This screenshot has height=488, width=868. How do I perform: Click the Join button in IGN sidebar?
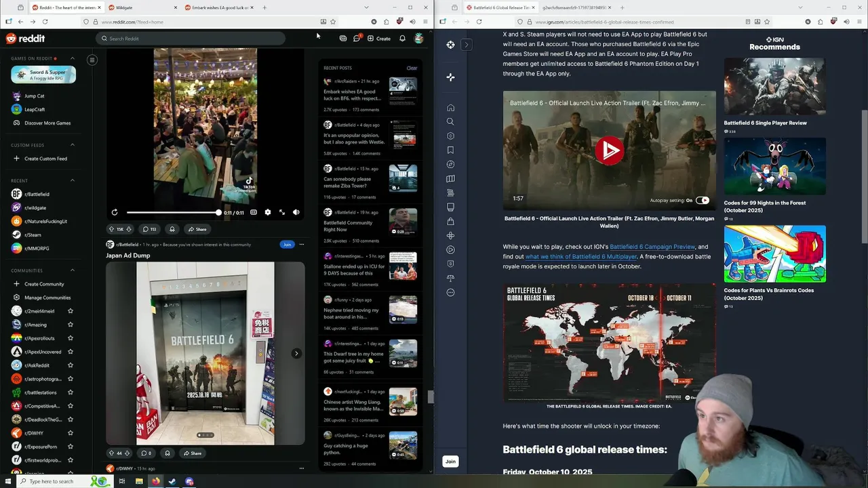click(450, 462)
